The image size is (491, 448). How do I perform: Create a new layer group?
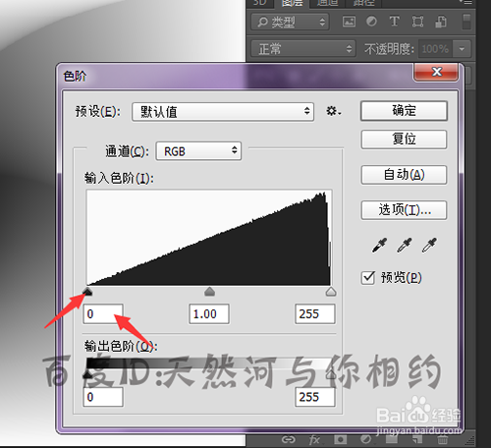[x=391, y=439]
